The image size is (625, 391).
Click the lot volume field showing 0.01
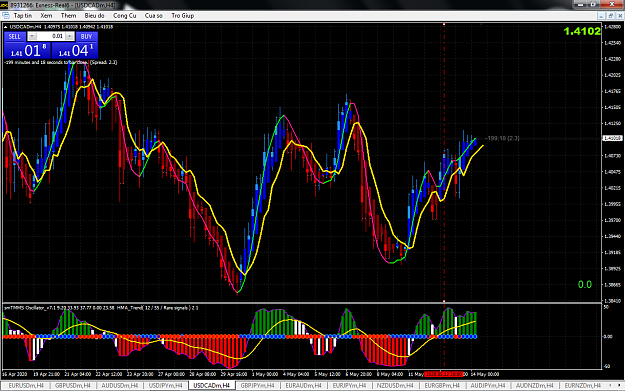point(51,36)
